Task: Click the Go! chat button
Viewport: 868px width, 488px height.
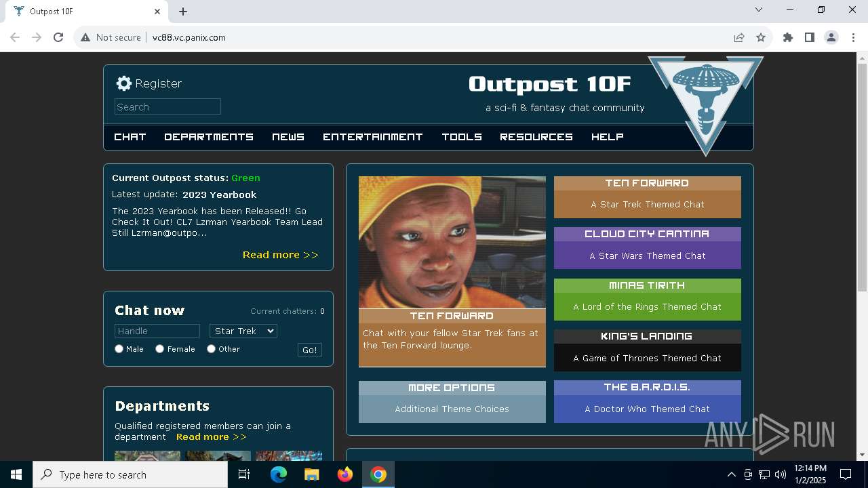Action: pyautogui.click(x=310, y=350)
